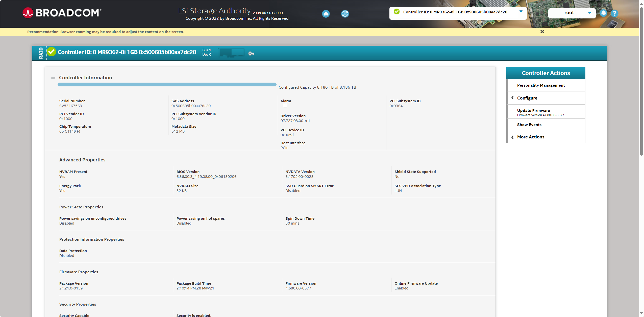Click the Configured Capacity progress bar
Viewport: 644px width, 317px height.
(x=167, y=85)
